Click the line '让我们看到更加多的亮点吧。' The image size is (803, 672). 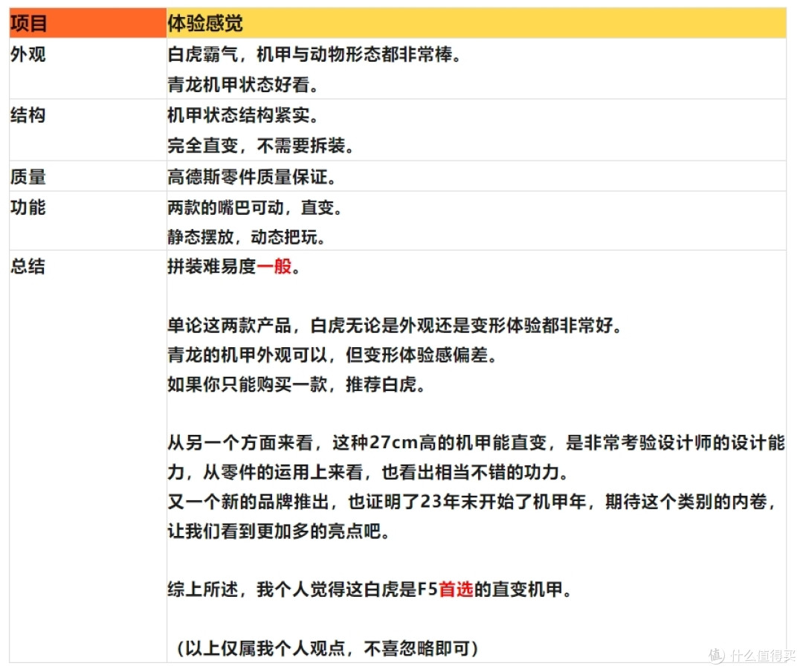[279, 532]
